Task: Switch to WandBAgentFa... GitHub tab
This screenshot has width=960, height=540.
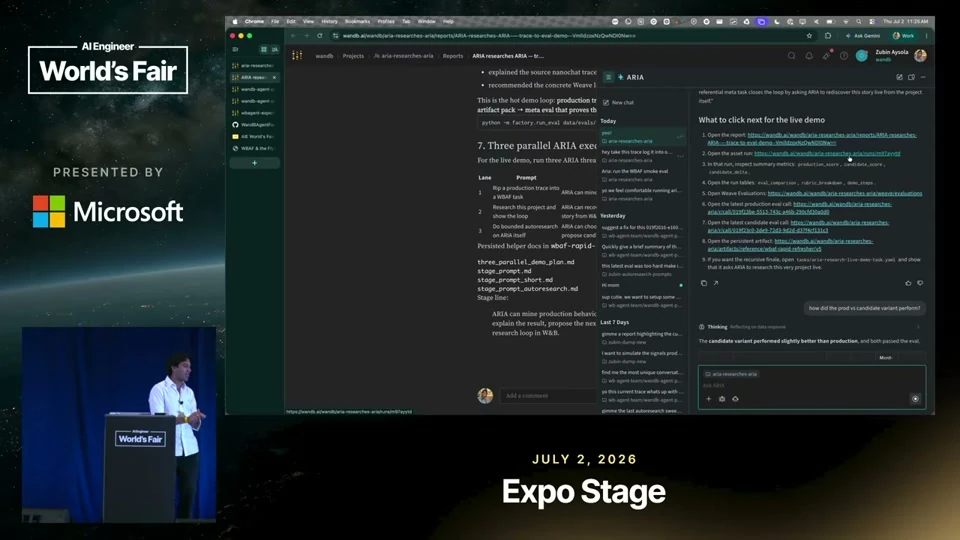Action: click(255, 125)
